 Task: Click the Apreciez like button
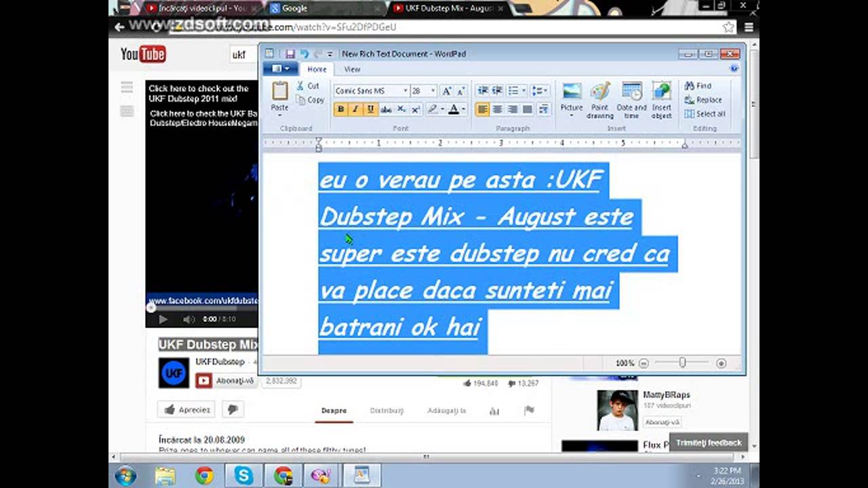click(186, 409)
